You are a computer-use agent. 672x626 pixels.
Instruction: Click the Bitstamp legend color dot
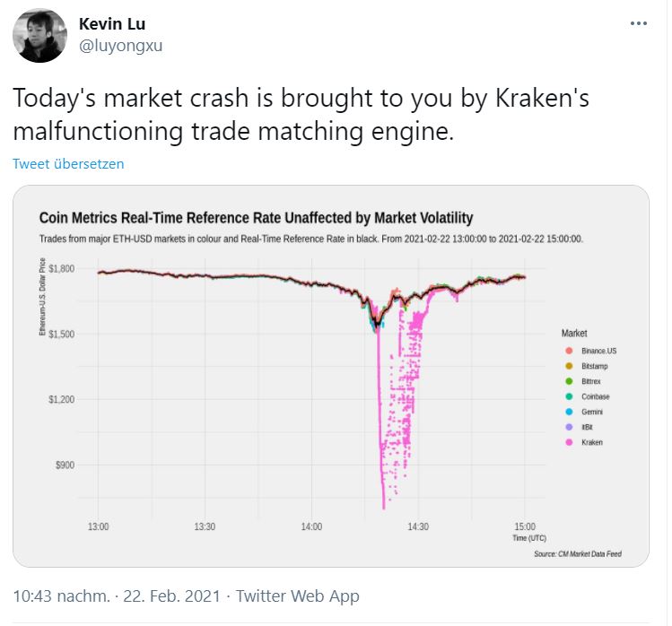coord(569,366)
